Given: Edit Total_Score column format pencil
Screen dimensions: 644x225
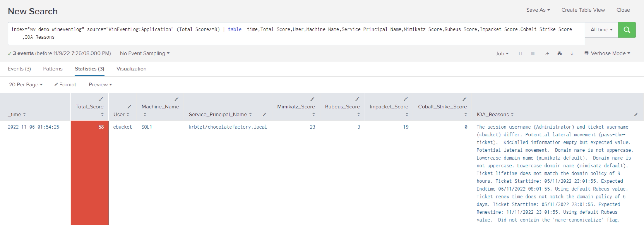Looking at the screenshot, I should click(101, 99).
